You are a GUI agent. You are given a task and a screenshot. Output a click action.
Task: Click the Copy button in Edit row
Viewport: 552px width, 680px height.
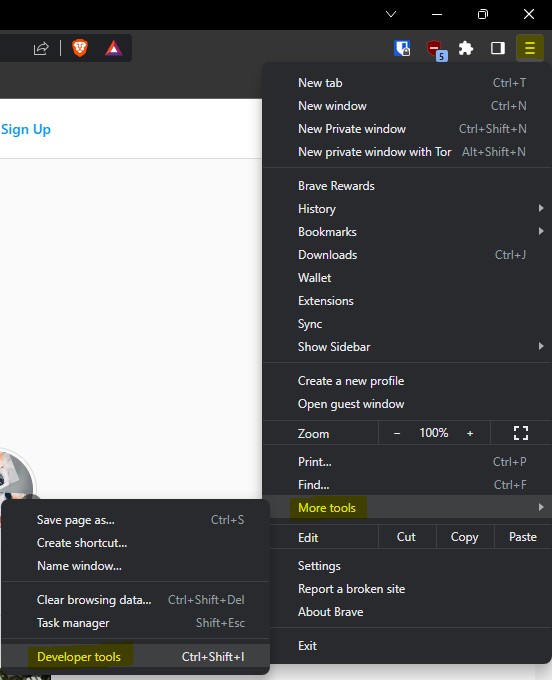pos(464,537)
